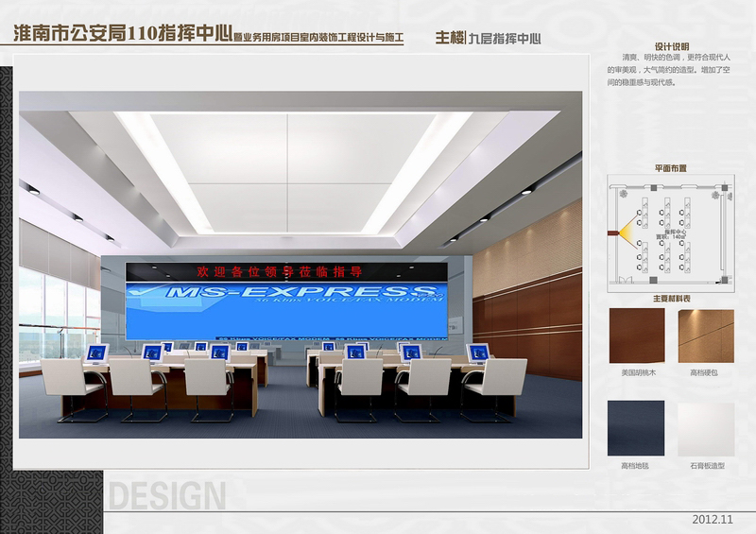Select the 平面布置 section label

670,167
